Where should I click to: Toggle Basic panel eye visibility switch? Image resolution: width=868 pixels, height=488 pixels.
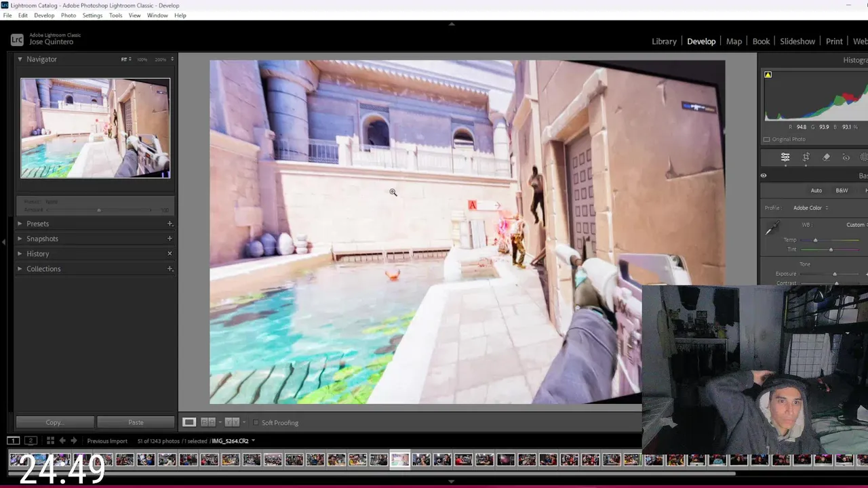pyautogui.click(x=764, y=176)
